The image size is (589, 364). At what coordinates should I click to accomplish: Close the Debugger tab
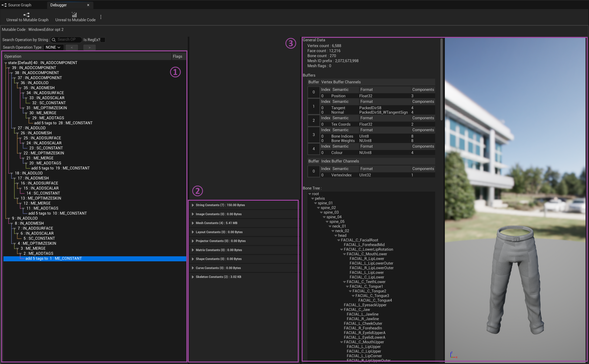tap(88, 5)
